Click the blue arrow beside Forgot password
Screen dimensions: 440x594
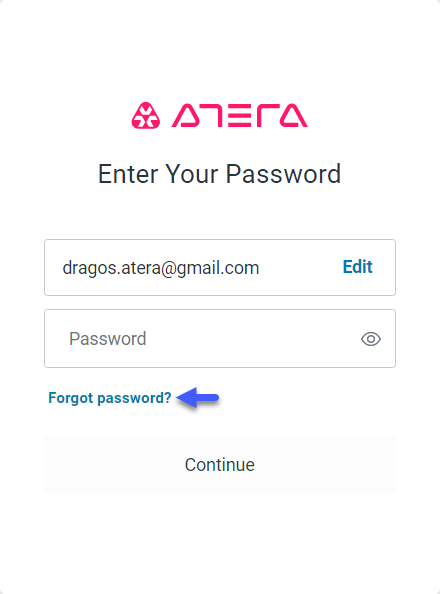[197, 397]
